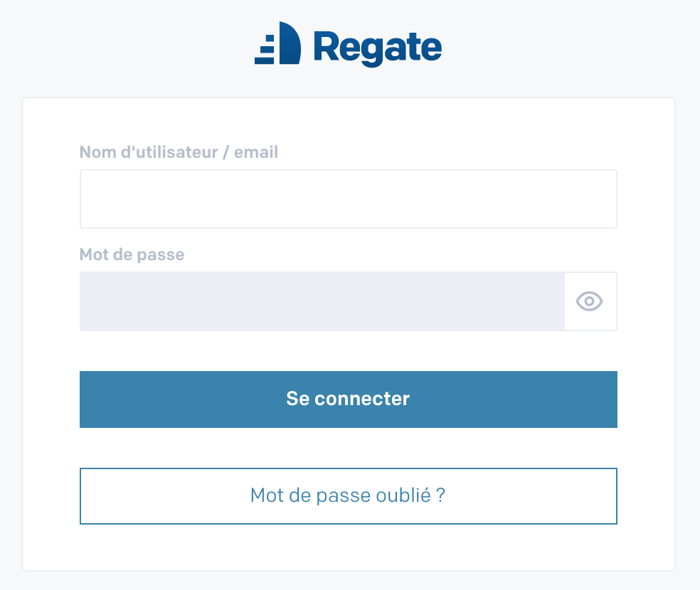Log in using the blue Se connecter button
Viewport: 700px width, 590px height.
pos(348,399)
